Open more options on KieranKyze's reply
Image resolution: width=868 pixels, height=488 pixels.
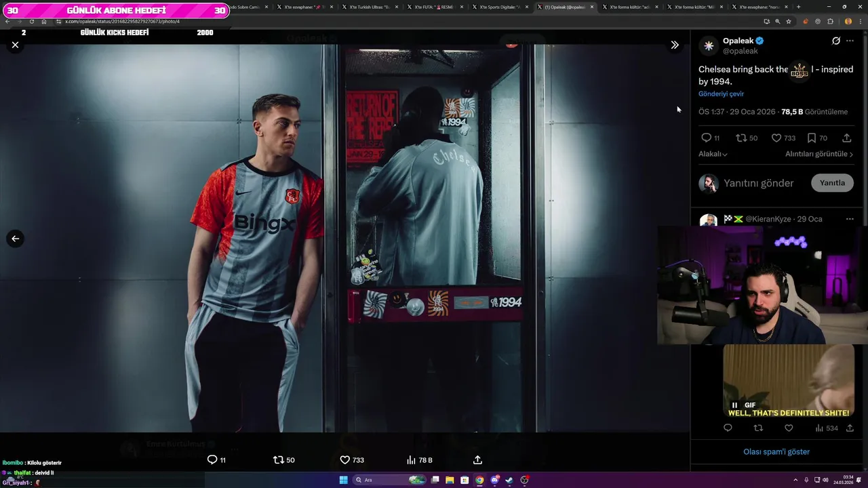[850, 219]
